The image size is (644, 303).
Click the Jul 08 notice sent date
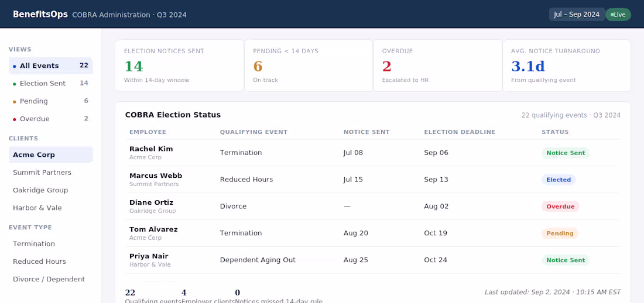pyautogui.click(x=353, y=153)
